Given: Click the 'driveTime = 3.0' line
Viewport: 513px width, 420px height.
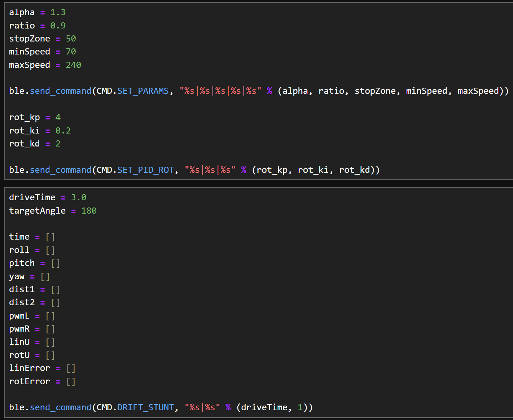Looking at the screenshot, I should [48, 197].
